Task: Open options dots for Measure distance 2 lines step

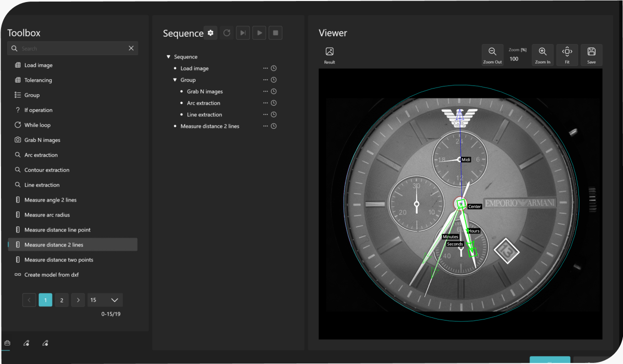Action: pos(265,126)
